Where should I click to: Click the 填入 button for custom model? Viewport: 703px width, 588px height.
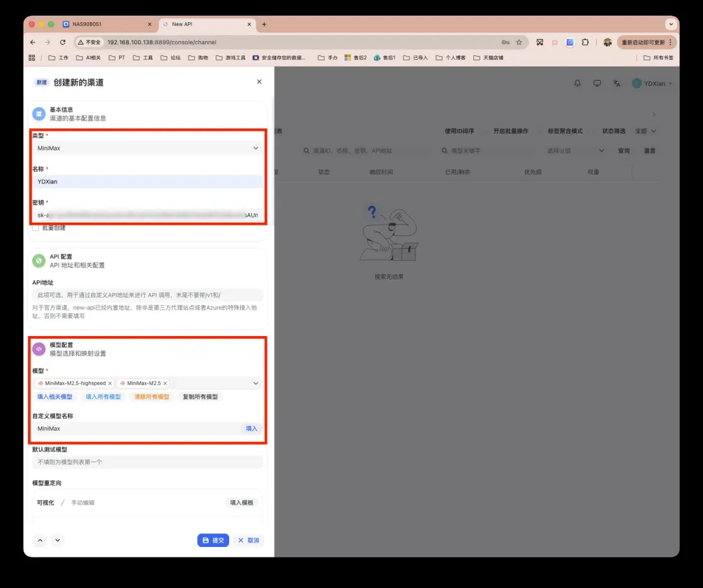(251, 428)
